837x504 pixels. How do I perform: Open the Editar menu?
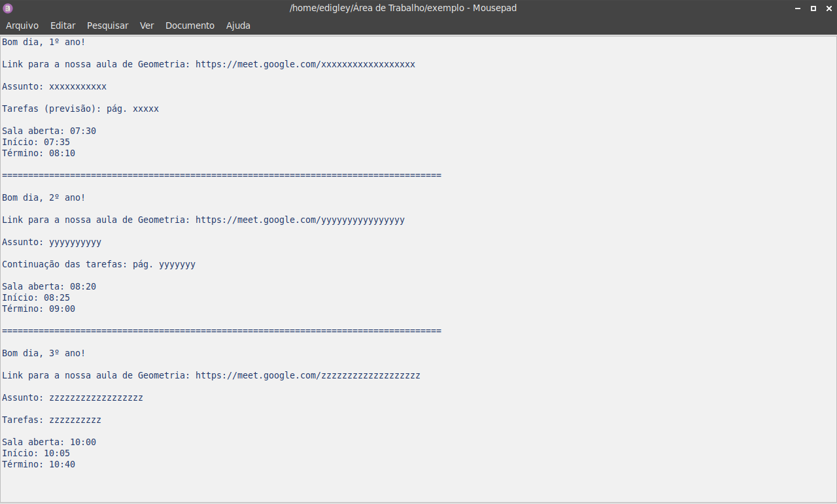pyautogui.click(x=63, y=25)
